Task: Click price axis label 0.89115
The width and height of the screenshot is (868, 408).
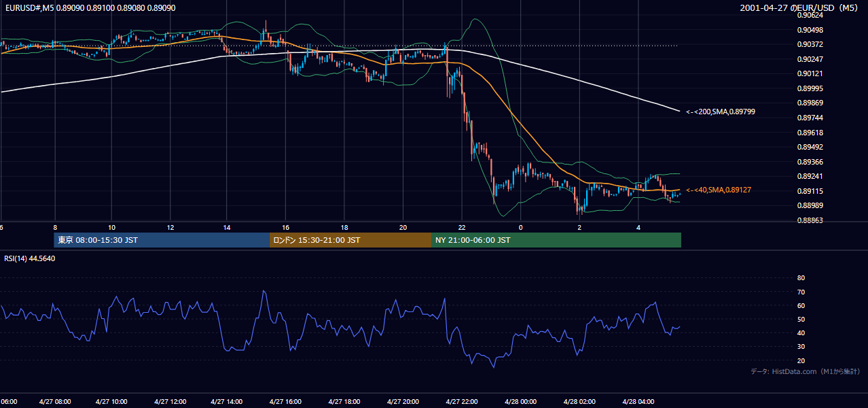Action: (811, 191)
